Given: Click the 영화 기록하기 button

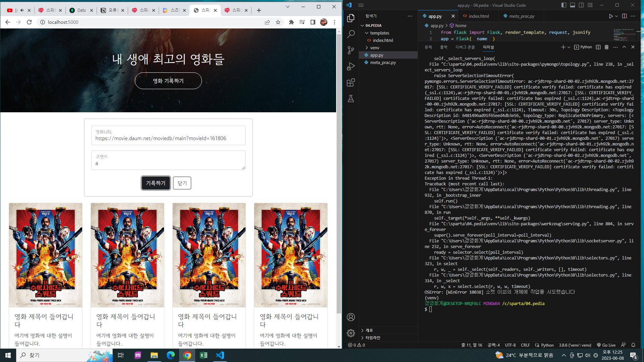Looking at the screenshot, I should click(168, 81).
